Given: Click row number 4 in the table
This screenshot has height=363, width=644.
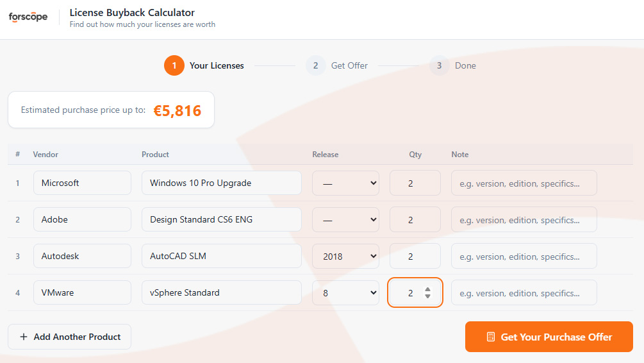Looking at the screenshot, I should [x=18, y=292].
